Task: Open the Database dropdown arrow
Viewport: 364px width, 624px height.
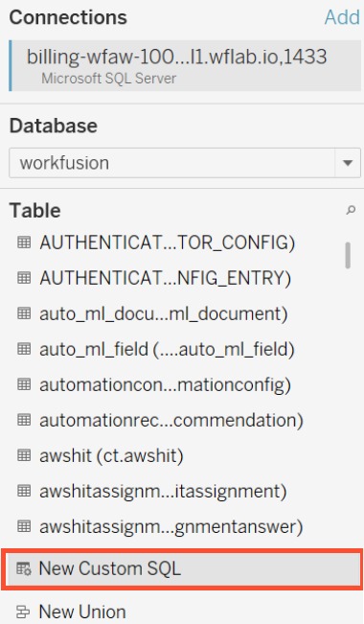Action: coord(348,163)
